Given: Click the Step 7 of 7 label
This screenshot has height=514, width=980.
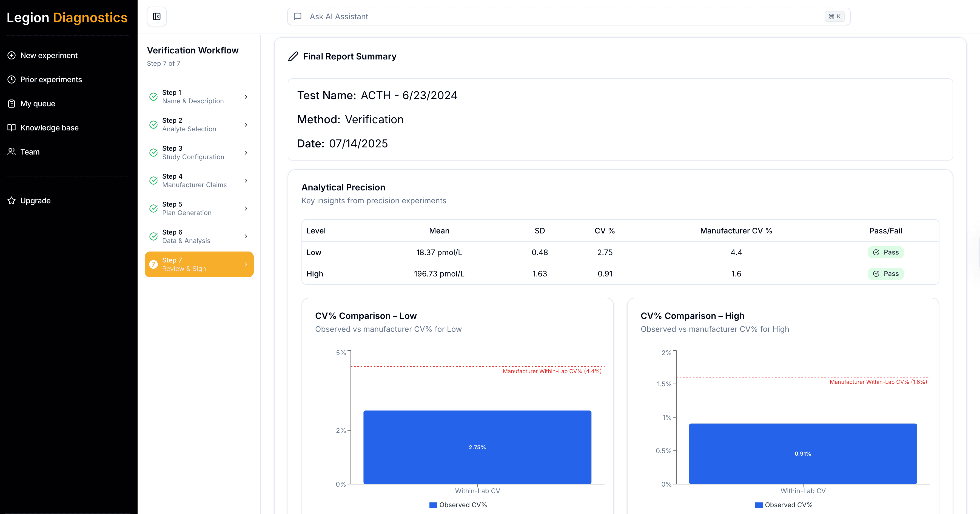Looking at the screenshot, I should [164, 64].
